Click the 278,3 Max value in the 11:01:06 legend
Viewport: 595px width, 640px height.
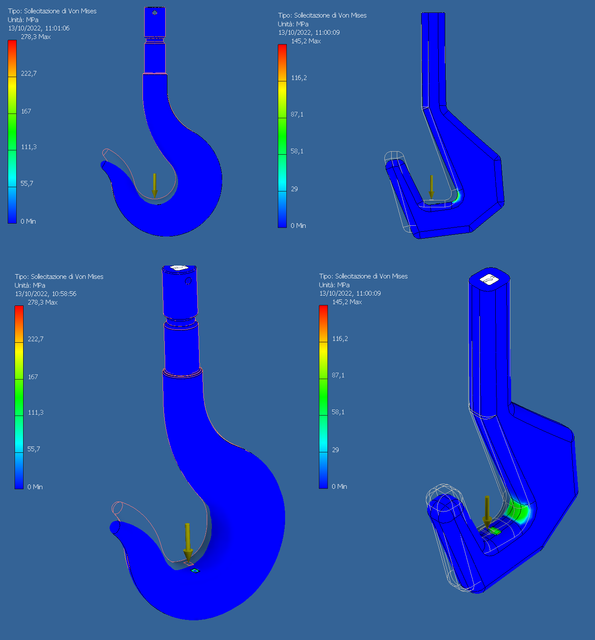click(36, 37)
